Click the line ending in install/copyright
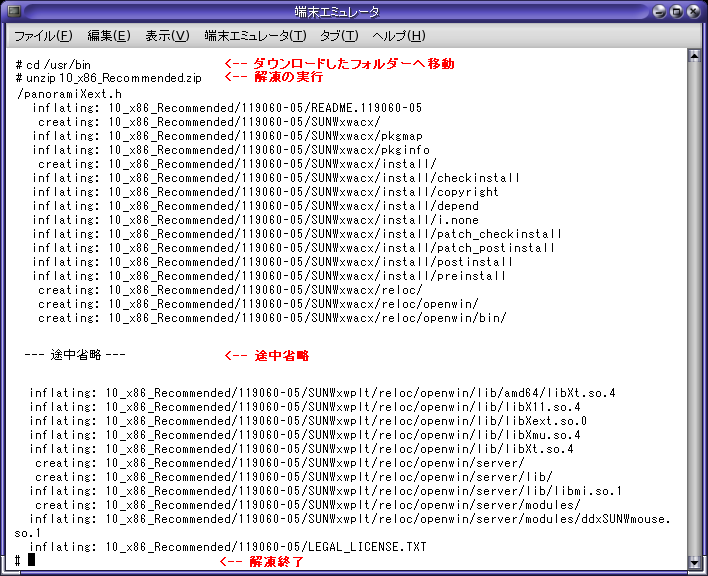Screen dimensions: 708x576 266,192
